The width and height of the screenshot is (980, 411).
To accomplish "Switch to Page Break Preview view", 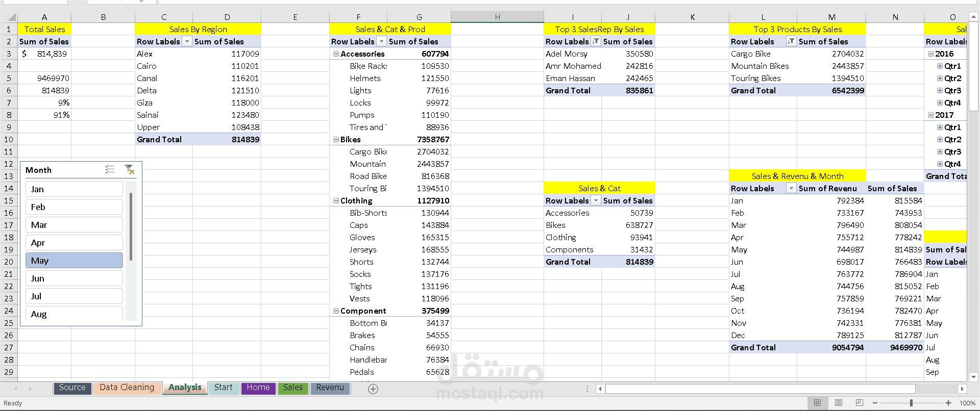I will (x=859, y=403).
